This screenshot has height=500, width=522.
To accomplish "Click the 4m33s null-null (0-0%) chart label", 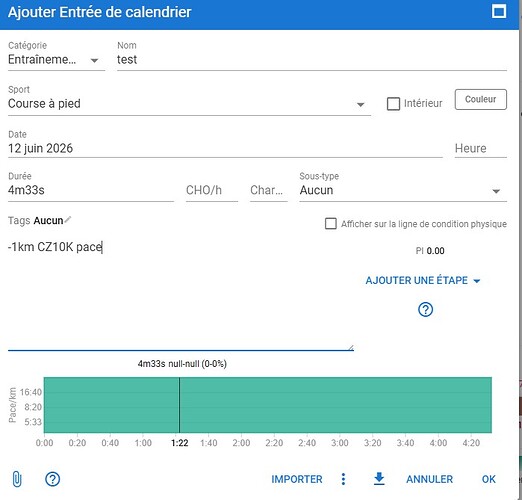I will click(182, 364).
